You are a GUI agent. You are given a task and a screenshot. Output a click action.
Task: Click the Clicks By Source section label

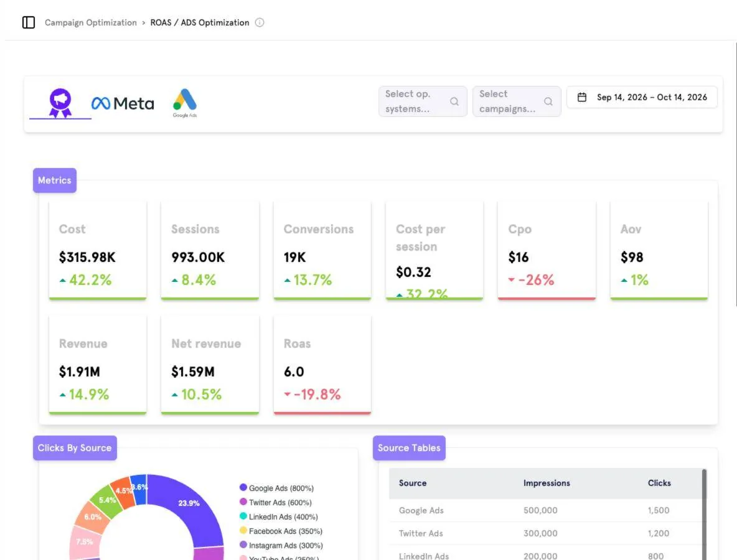(x=75, y=448)
